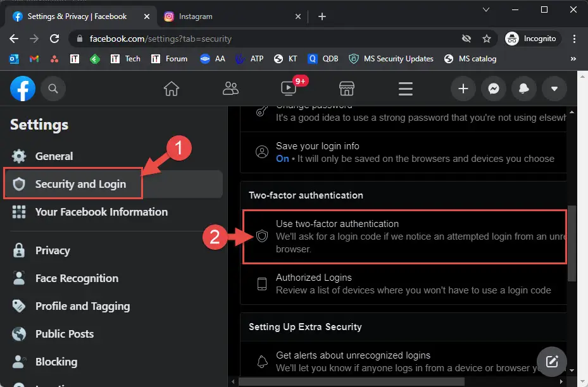Open the AA bookmark
Screen dimensions: 588x387
point(213,59)
